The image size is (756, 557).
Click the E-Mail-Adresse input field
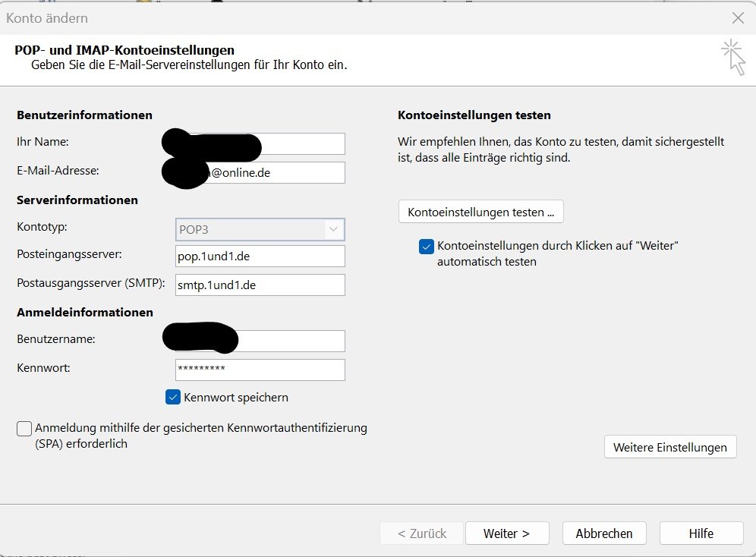point(260,172)
